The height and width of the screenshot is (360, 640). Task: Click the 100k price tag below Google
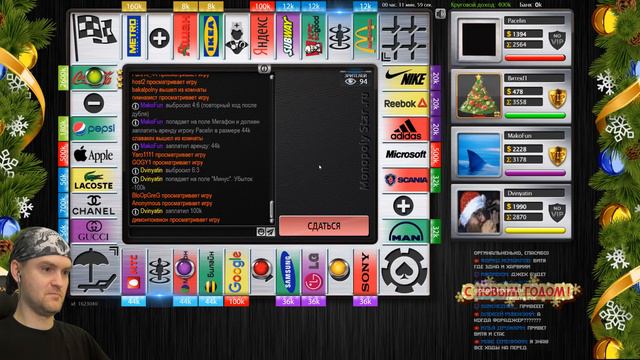[x=236, y=301]
